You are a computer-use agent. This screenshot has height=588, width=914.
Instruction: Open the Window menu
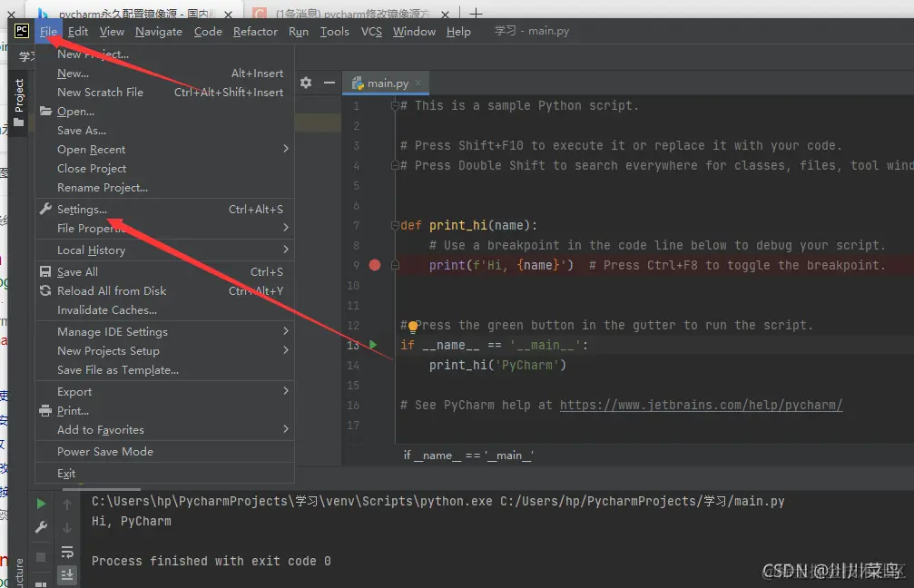pos(414,32)
